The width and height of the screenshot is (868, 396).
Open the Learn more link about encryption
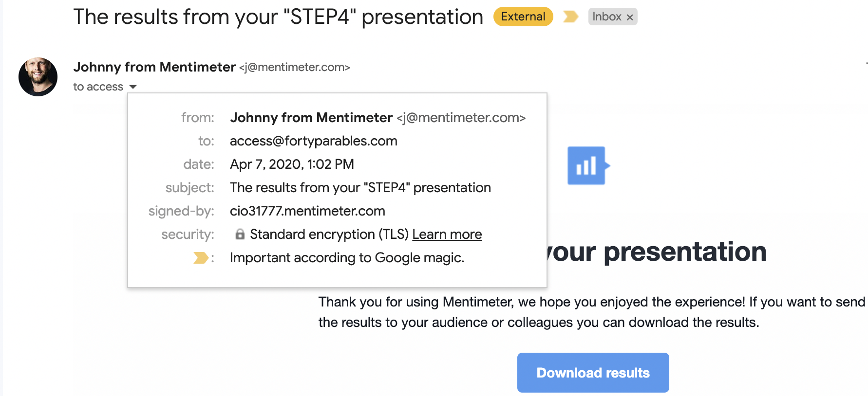pos(447,234)
